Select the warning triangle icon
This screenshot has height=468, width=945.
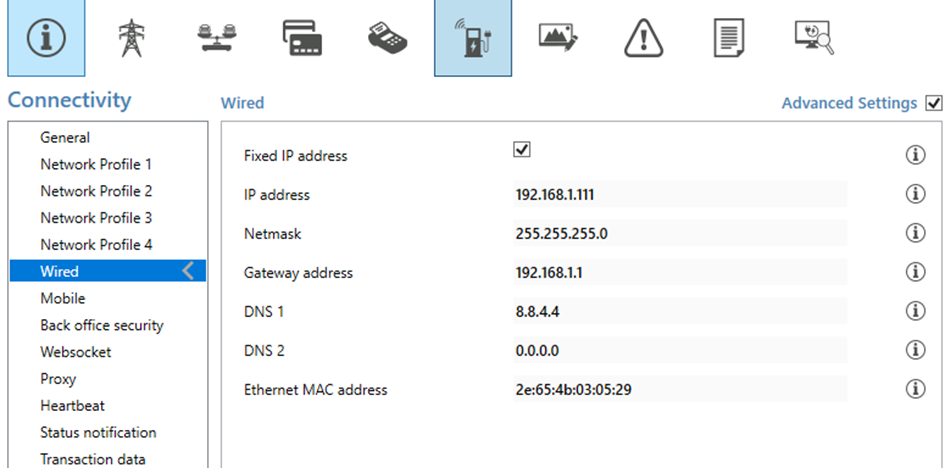click(644, 37)
